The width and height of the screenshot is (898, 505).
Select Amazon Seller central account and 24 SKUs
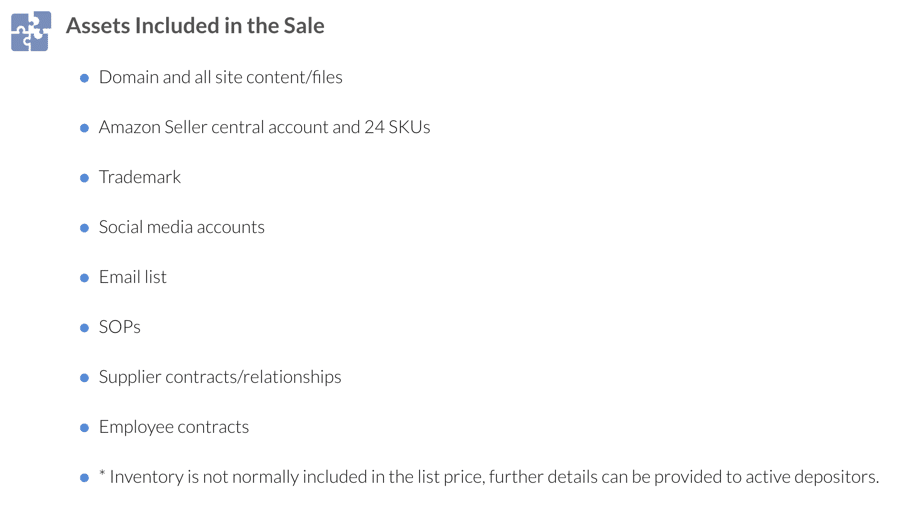coord(265,127)
